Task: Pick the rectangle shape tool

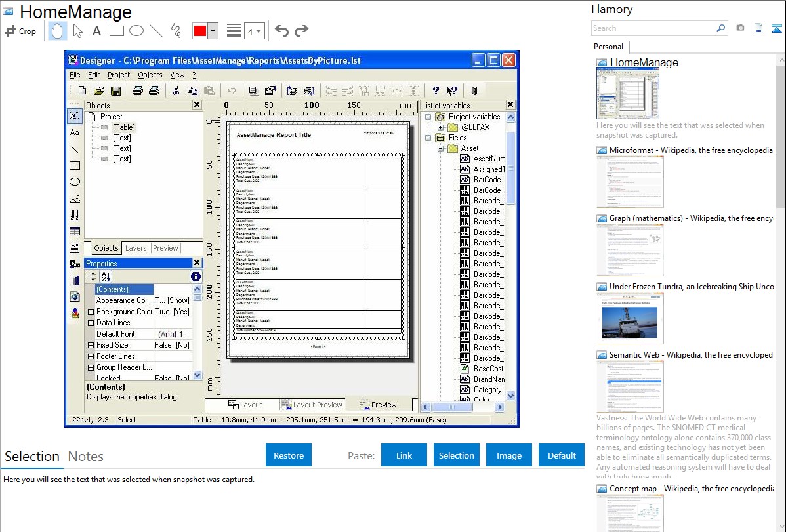Action: click(x=117, y=31)
